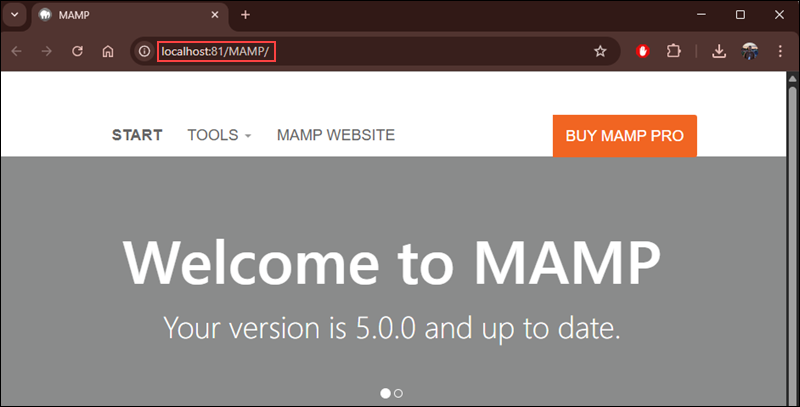Expand the TOOLS dropdown menu
Viewport: 800px width, 407px height.
pos(219,135)
